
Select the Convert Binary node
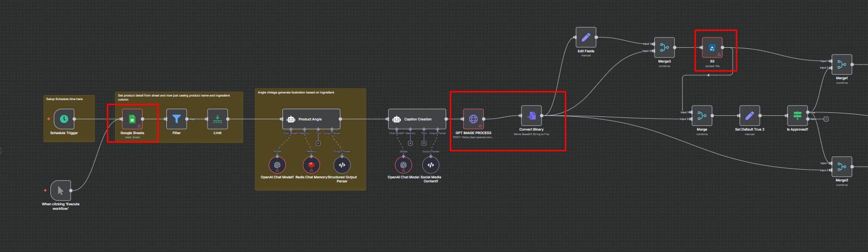click(531, 115)
